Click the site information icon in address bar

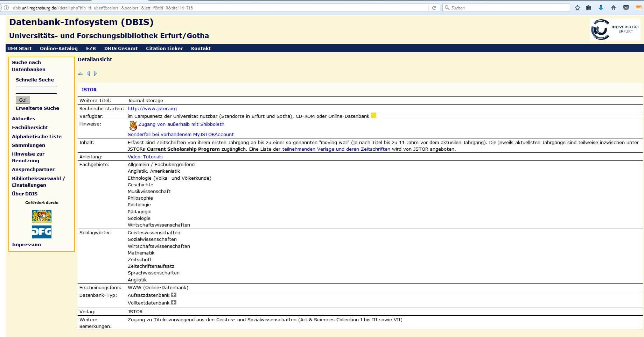(x=6, y=8)
